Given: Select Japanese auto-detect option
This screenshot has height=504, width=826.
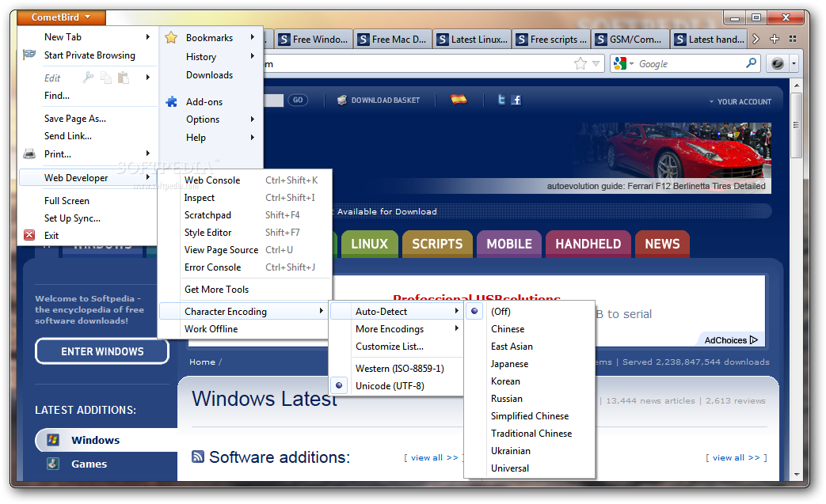Looking at the screenshot, I should [530, 363].
